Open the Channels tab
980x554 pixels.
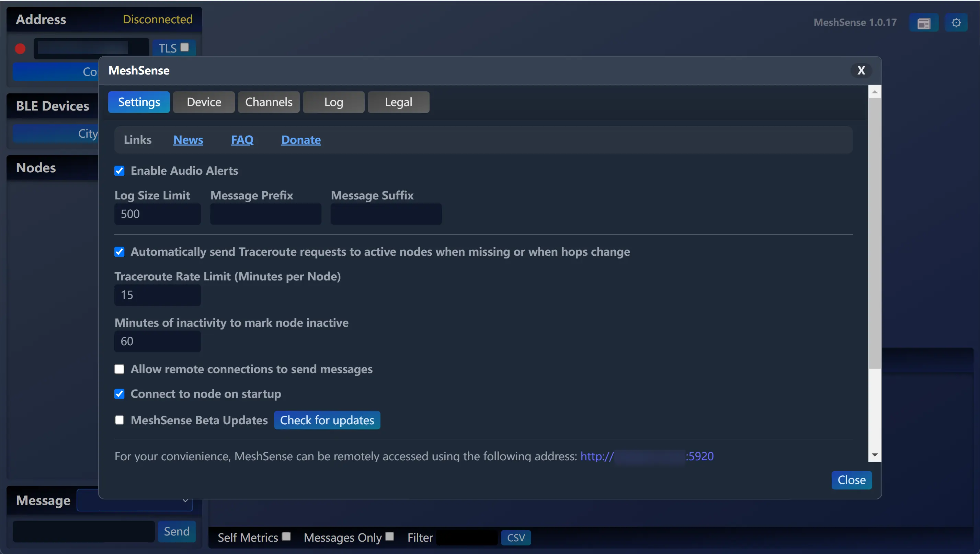pyautogui.click(x=268, y=102)
